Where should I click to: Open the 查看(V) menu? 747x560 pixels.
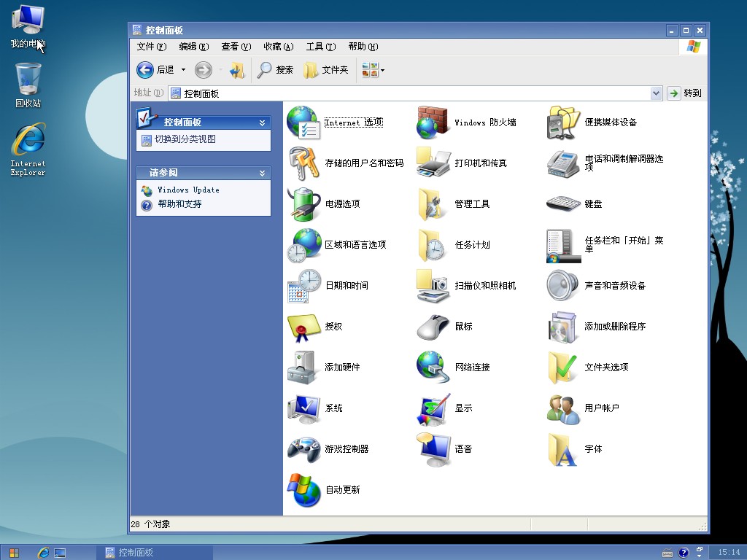236,47
